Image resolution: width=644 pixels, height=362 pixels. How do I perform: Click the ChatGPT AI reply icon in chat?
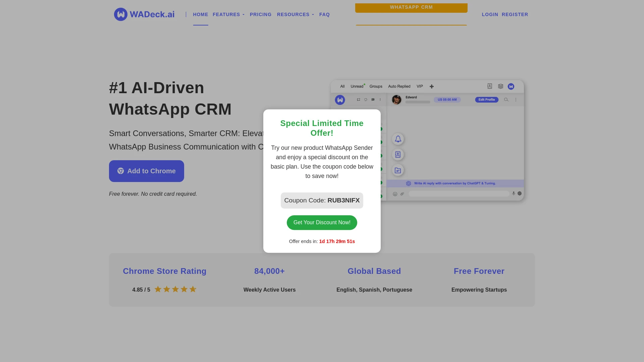(x=408, y=183)
